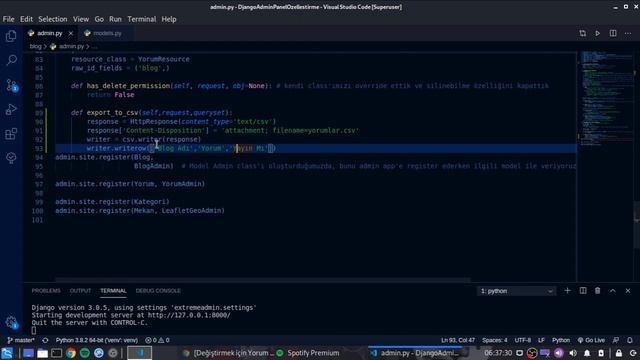Split the terminal panel
This screenshot has height=360, width=640.
click(583, 291)
